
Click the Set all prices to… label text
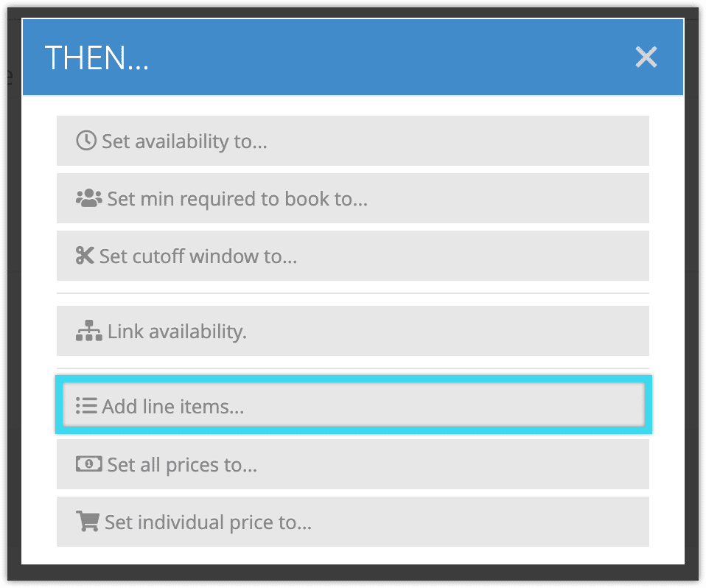tap(182, 465)
